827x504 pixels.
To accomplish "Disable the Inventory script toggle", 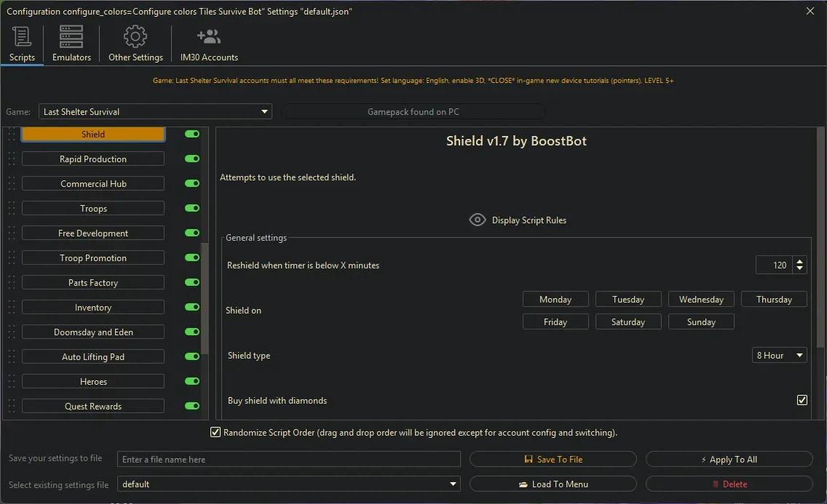I will point(192,307).
